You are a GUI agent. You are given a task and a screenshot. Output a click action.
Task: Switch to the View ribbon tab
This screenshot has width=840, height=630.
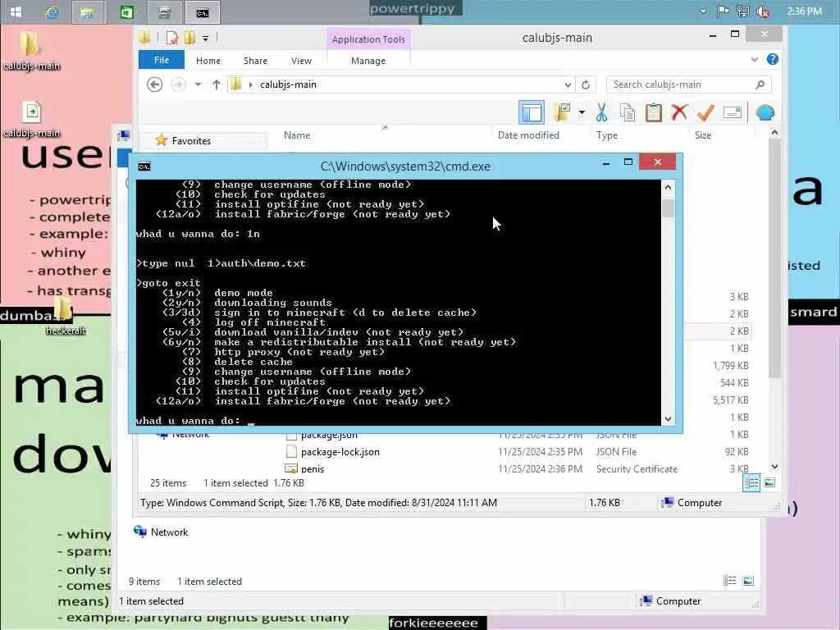[x=301, y=61]
